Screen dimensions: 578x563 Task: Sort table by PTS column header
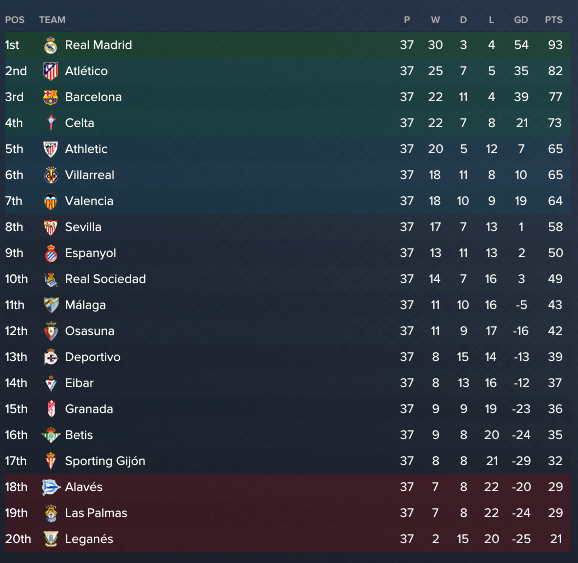point(554,20)
